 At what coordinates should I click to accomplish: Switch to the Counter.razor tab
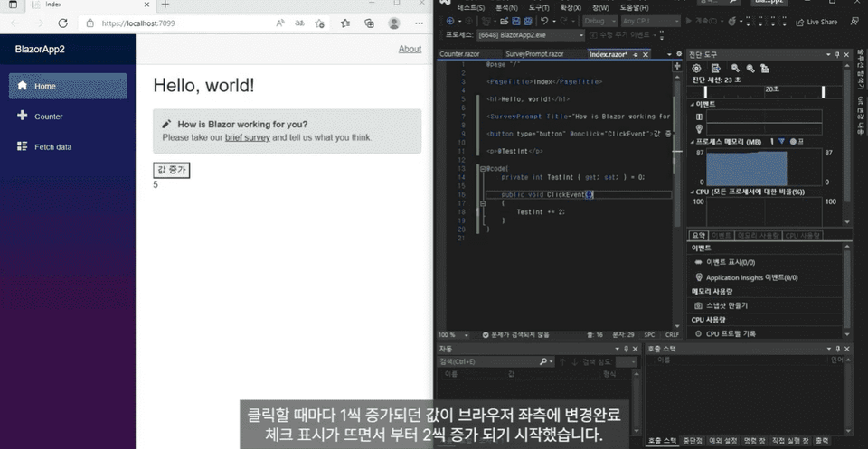(x=458, y=54)
